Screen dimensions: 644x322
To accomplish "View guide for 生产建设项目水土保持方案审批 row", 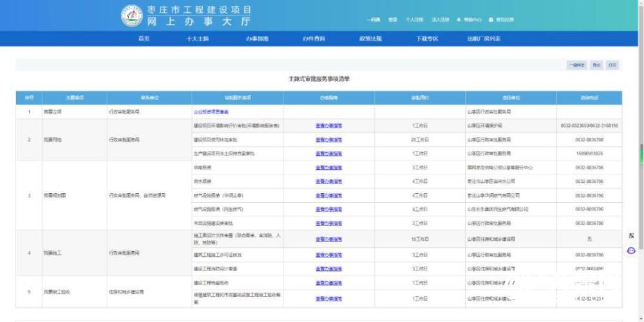I will click(328, 154).
